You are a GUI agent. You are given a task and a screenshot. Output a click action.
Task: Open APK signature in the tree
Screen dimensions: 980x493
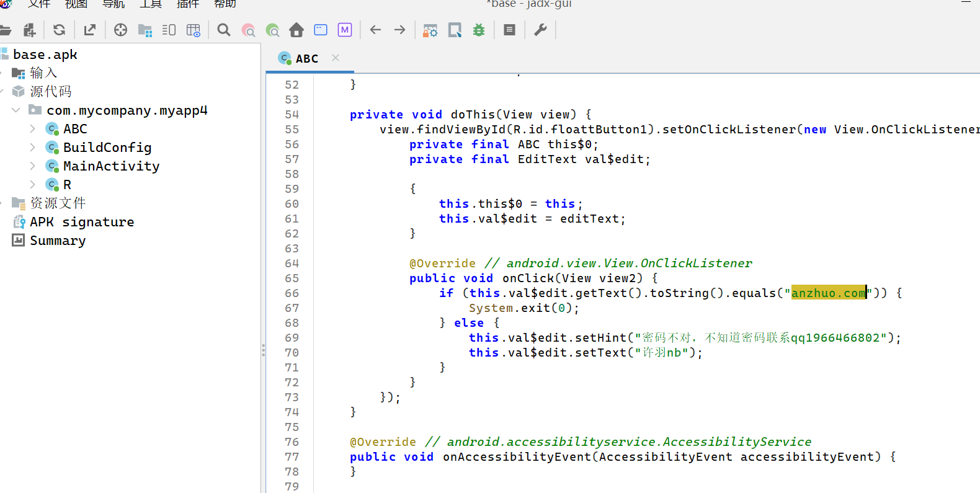[82, 222]
